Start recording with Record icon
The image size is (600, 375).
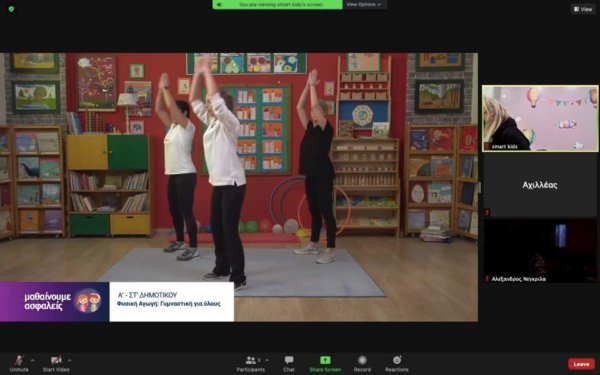click(x=362, y=364)
